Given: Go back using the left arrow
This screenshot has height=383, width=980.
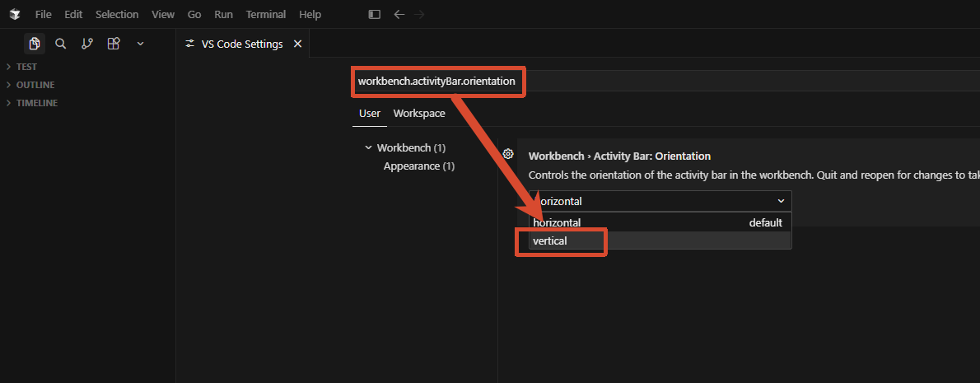Looking at the screenshot, I should click(x=399, y=14).
